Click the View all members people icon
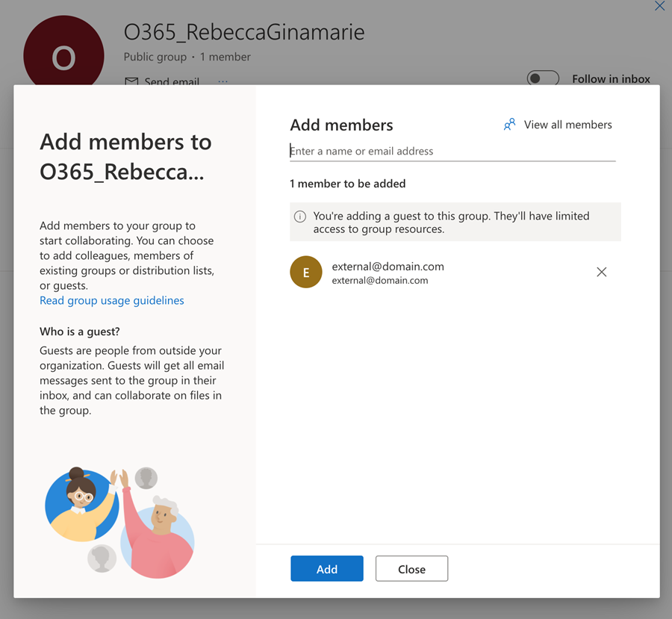Image resolution: width=672 pixels, height=619 pixels. point(509,125)
